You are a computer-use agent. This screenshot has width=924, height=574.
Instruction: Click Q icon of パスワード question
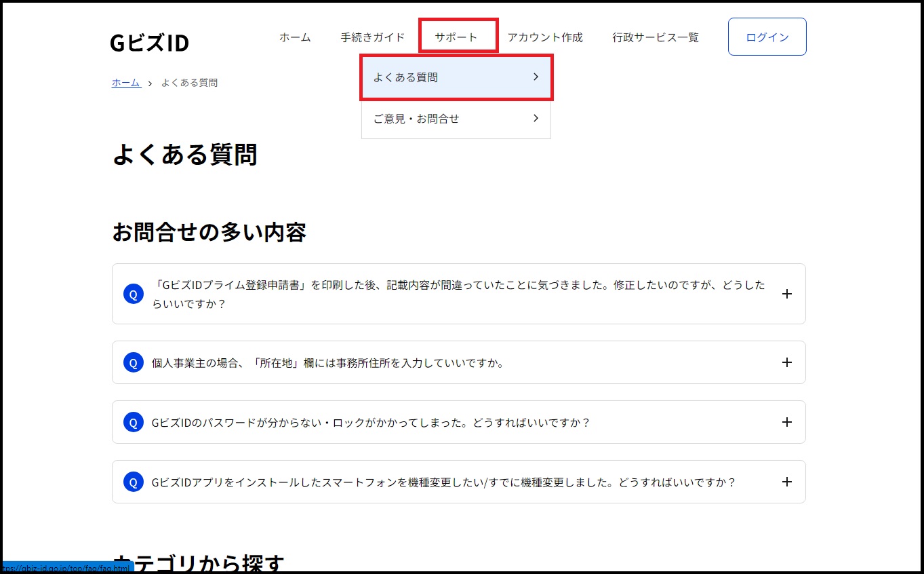[x=134, y=422]
